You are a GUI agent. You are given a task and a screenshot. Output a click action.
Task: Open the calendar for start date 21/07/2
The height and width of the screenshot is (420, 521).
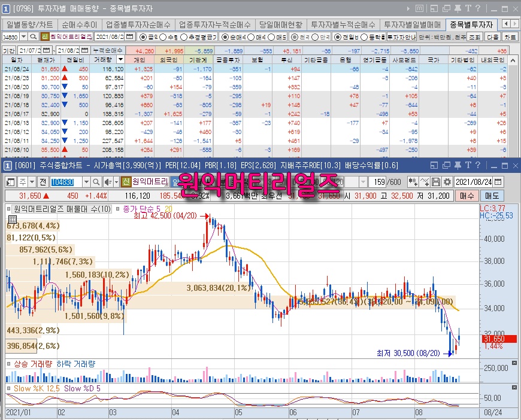(x=47, y=50)
